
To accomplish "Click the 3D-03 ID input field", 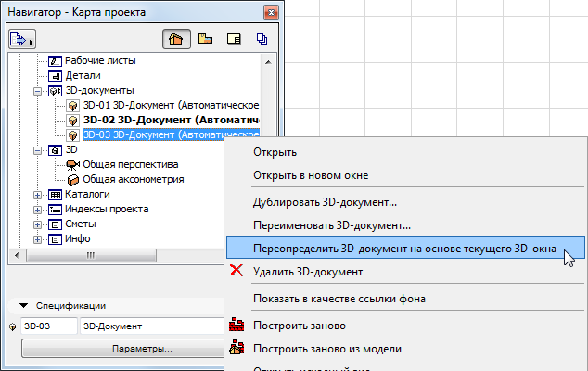I will 49,326.
